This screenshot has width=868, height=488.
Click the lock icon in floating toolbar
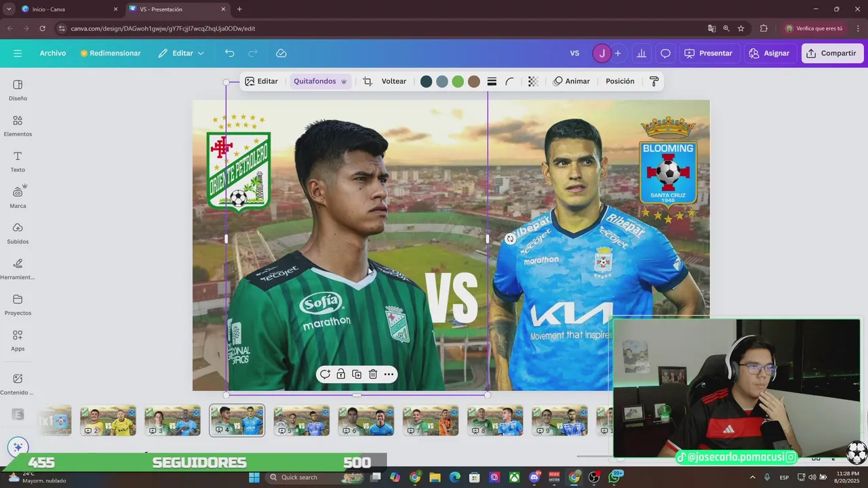[x=341, y=374]
